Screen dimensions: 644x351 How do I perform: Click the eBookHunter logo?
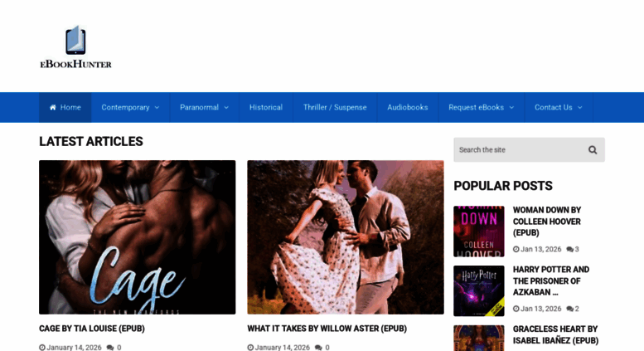[x=75, y=46]
